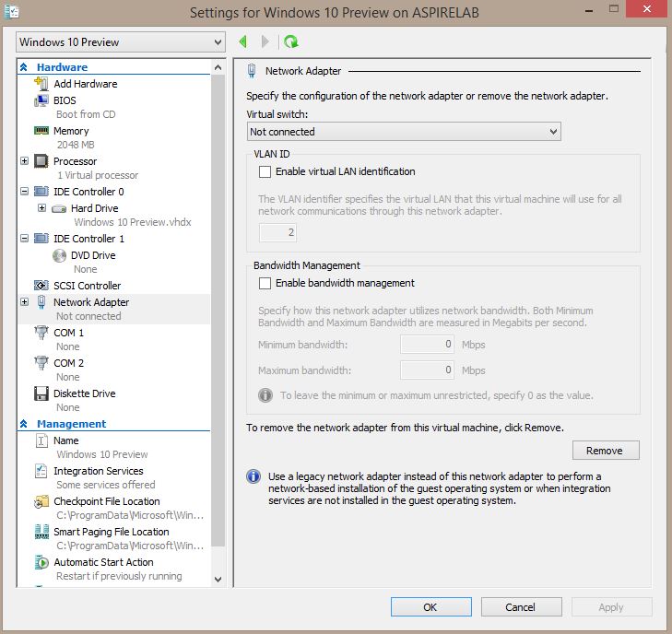The height and width of the screenshot is (634, 672).
Task: Click the green back navigation arrow
Action: [243, 41]
